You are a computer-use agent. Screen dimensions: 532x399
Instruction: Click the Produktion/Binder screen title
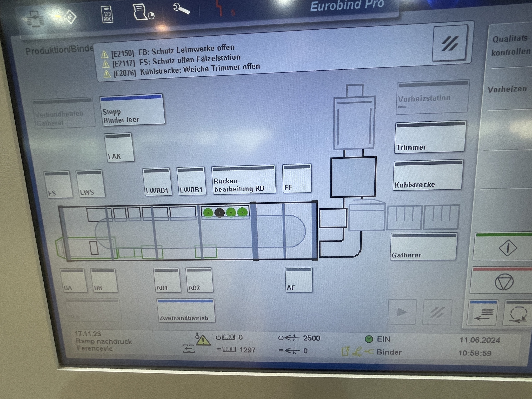[x=59, y=50]
